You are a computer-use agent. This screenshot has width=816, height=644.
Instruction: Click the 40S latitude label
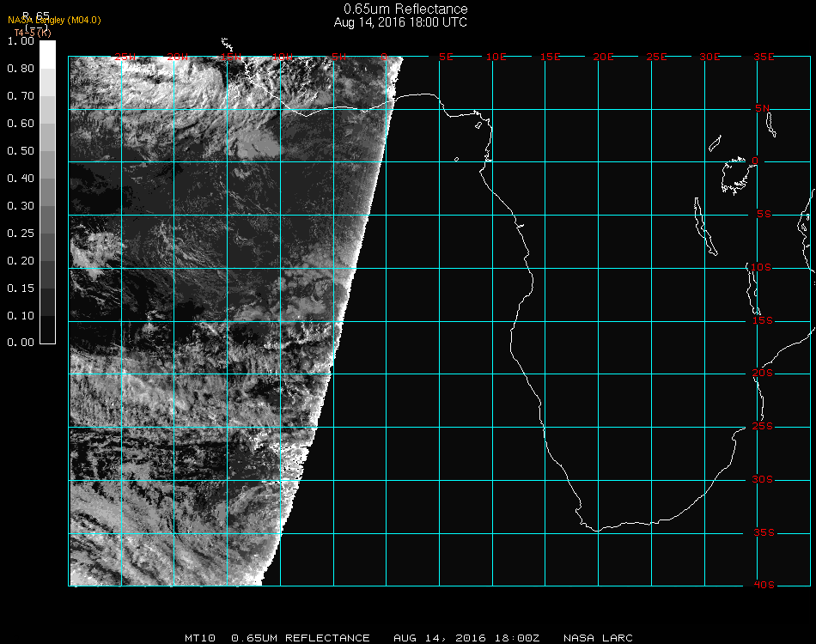tap(764, 586)
